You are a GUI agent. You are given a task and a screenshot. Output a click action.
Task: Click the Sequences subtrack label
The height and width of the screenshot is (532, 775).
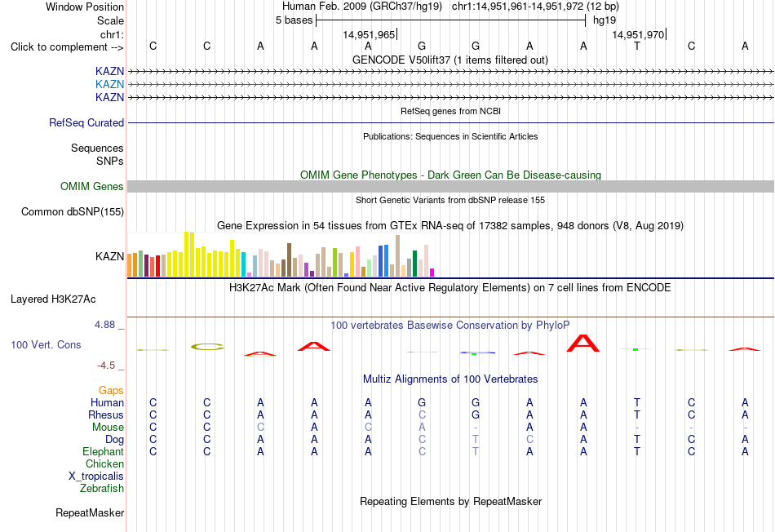[x=97, y=148]
